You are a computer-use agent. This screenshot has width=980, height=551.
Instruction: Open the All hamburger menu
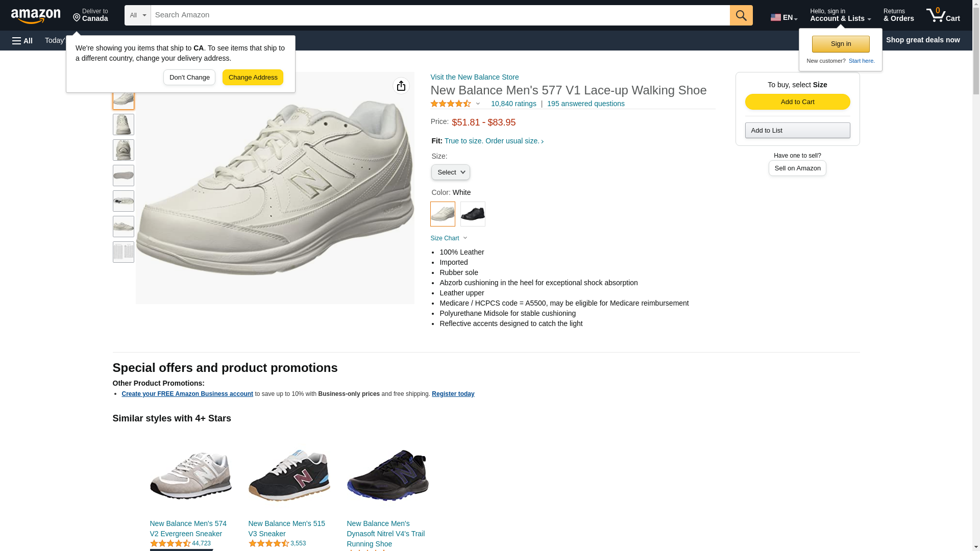[22, 40]
